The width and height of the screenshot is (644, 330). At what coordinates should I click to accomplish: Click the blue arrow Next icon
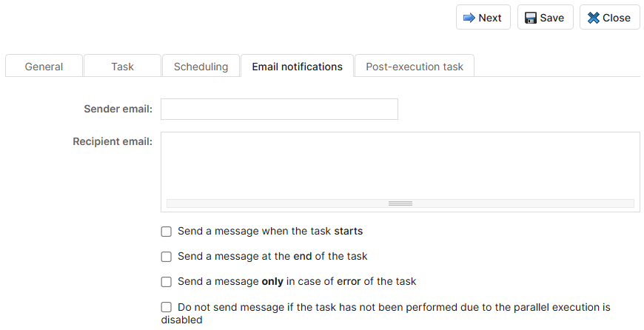(x=469, y=18)
